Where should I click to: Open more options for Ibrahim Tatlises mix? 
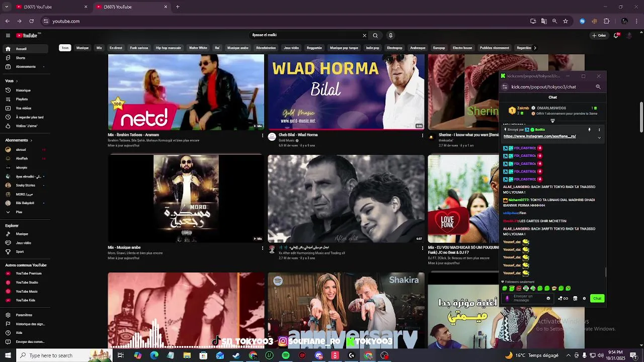click(x=262, y=135)
